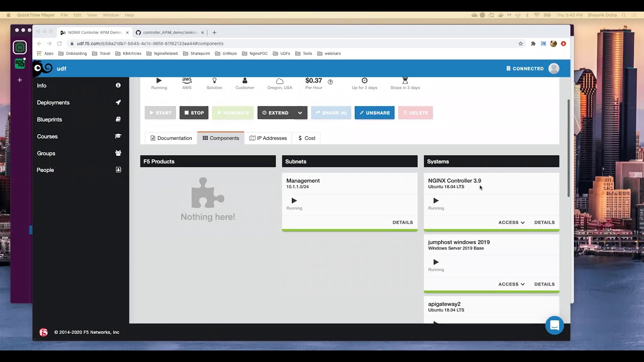Click the apigateway2 system card title
644x362 pixels.
coord(444,304)
